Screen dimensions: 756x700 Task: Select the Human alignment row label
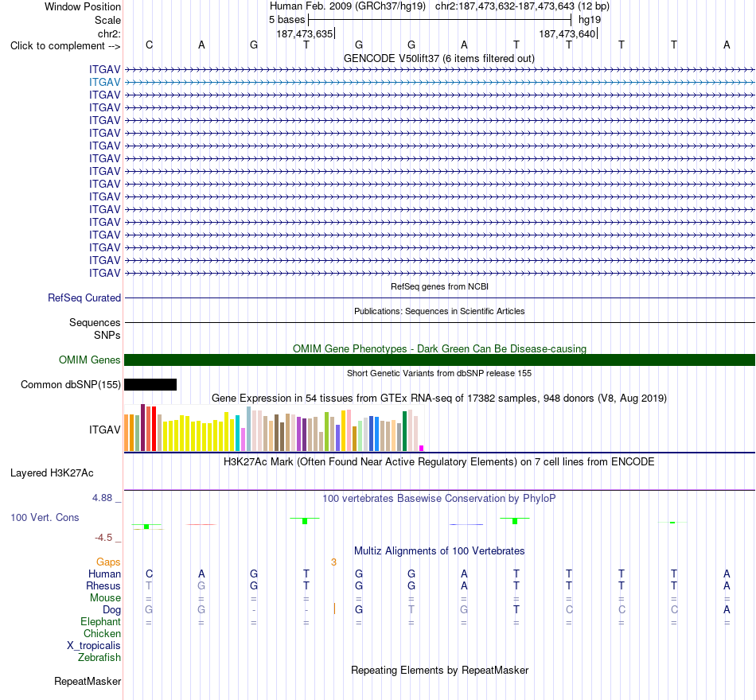pos(104,574)
